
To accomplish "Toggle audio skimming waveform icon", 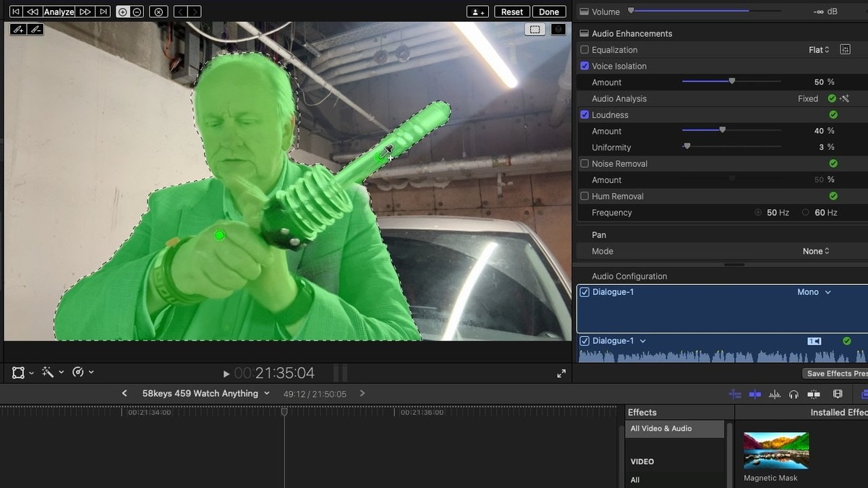I will [x=775, y=394].
